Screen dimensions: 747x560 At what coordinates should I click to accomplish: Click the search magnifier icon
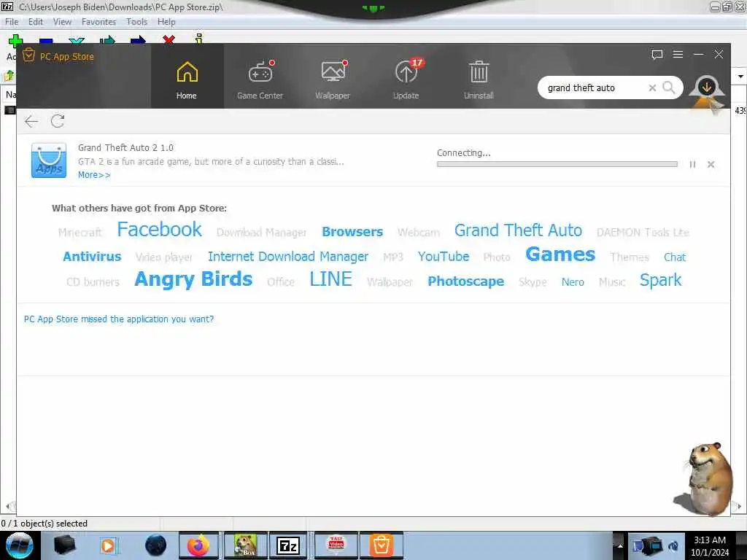point(669,87)
